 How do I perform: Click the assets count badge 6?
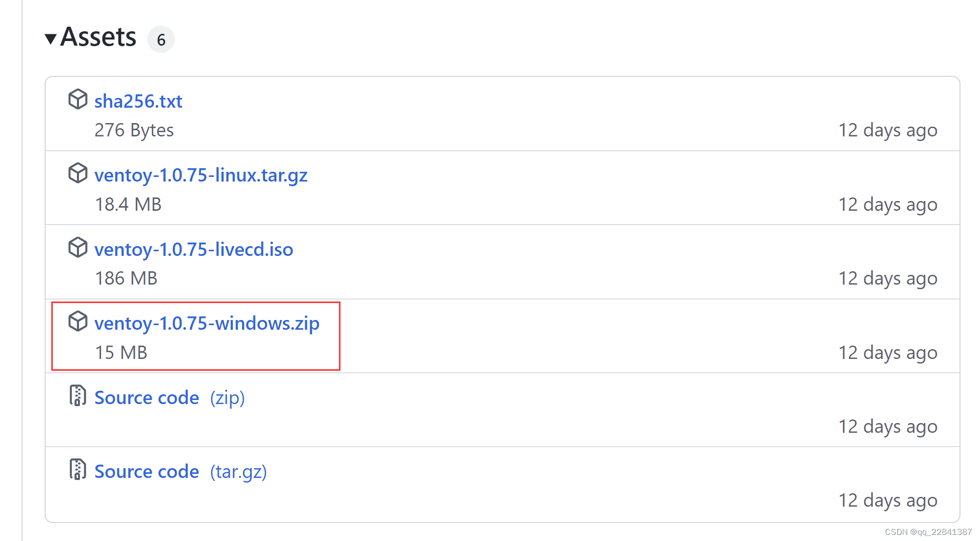point(161,39)
